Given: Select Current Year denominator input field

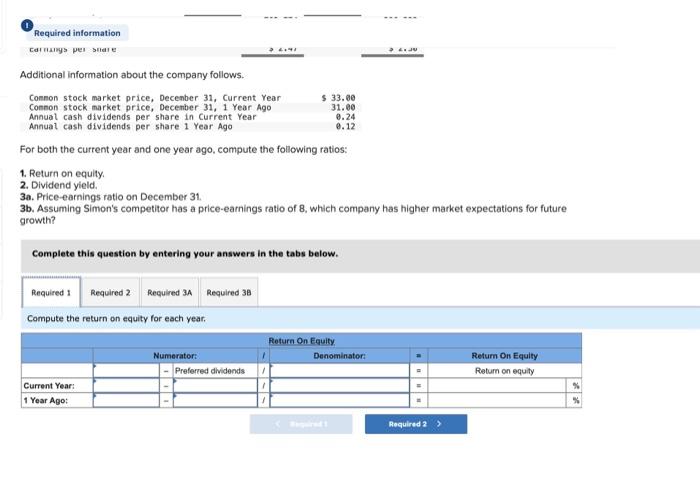Looking at the screenshot, I should [x=340, y=385].
